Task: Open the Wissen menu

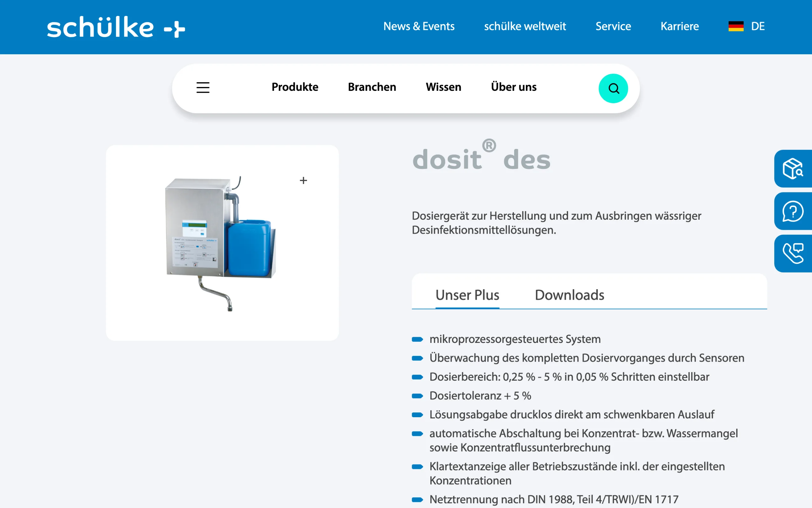Action: [443, 87]
